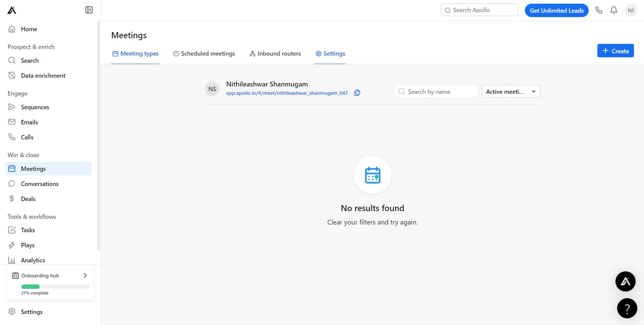
Task: Copy the meeting link with copy icon
Action: [x=357, y=93]
